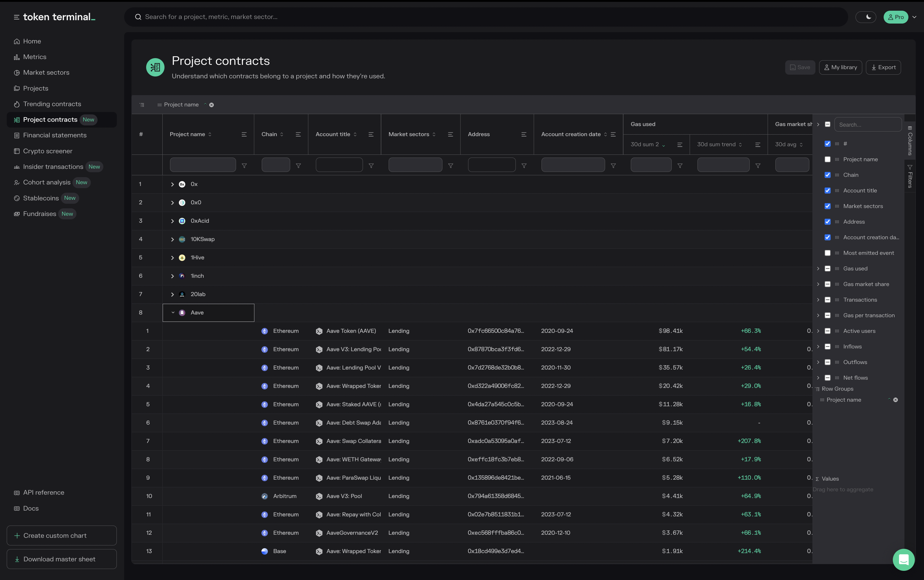This screenshot has width=924, height=580.
Task: Click the Export button
Action: 883,67
